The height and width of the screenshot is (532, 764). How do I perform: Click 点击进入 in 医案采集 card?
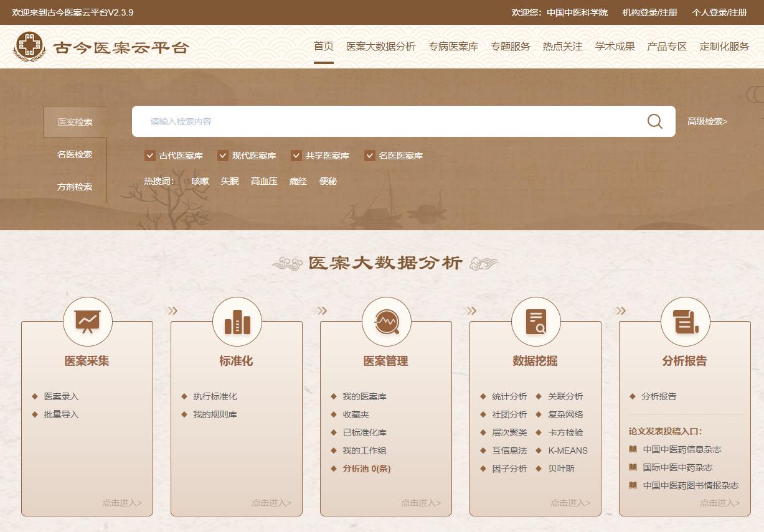[122, 503]
